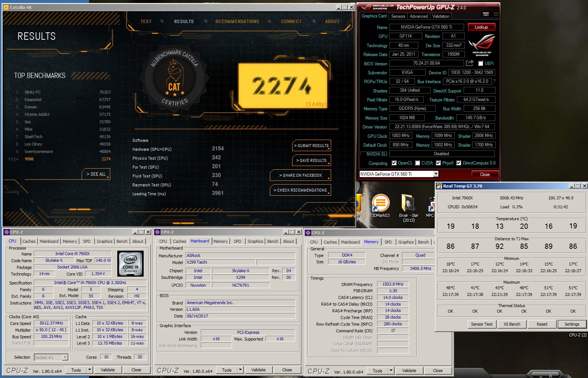Click the ASRock manufacturer field in CPU-Z

tap(241, 255)
